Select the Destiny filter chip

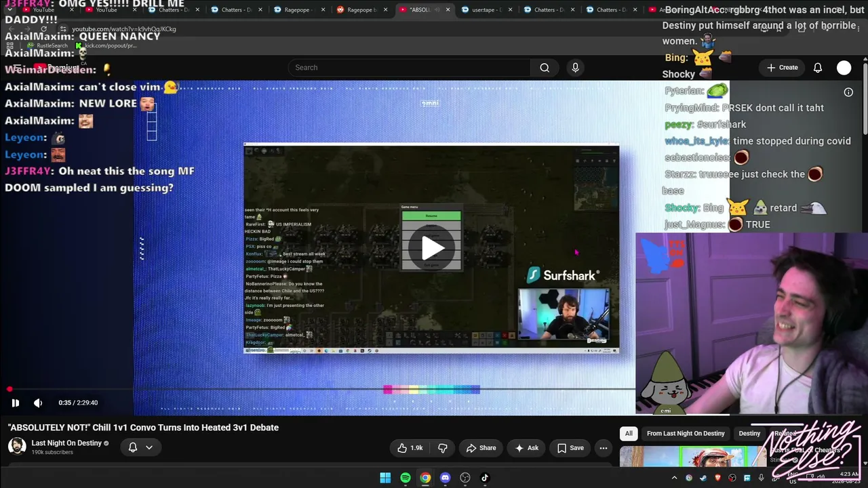[749, 434]
